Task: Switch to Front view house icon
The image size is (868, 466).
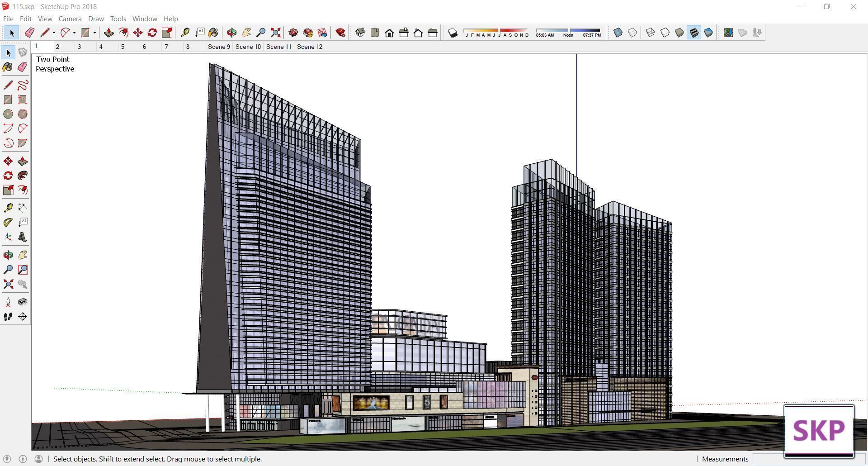Action: 389,33
